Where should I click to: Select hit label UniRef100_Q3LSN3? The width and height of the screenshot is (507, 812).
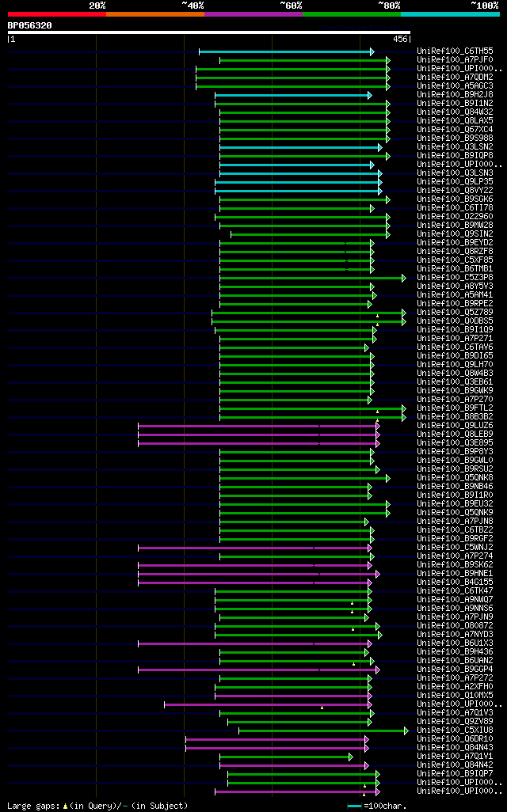pos(456,173)
